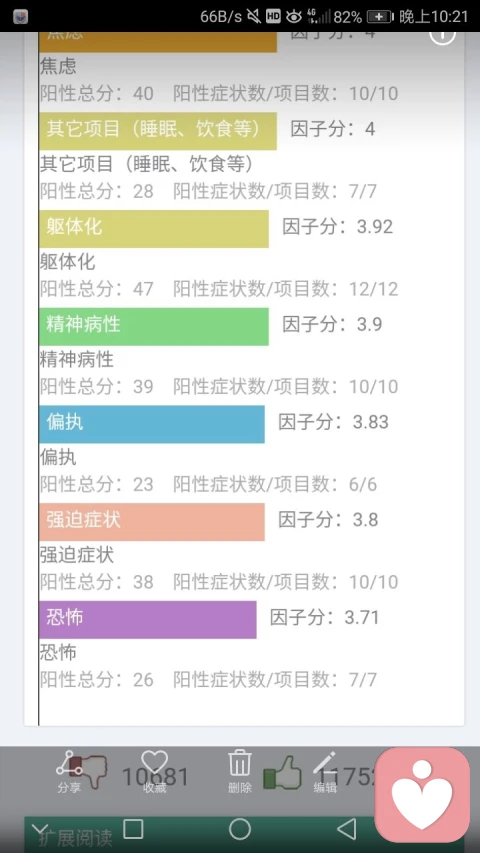Open the pink heart floating app icon
The height and width of the screenshot is (853, 480).
[x=422, y=794]
